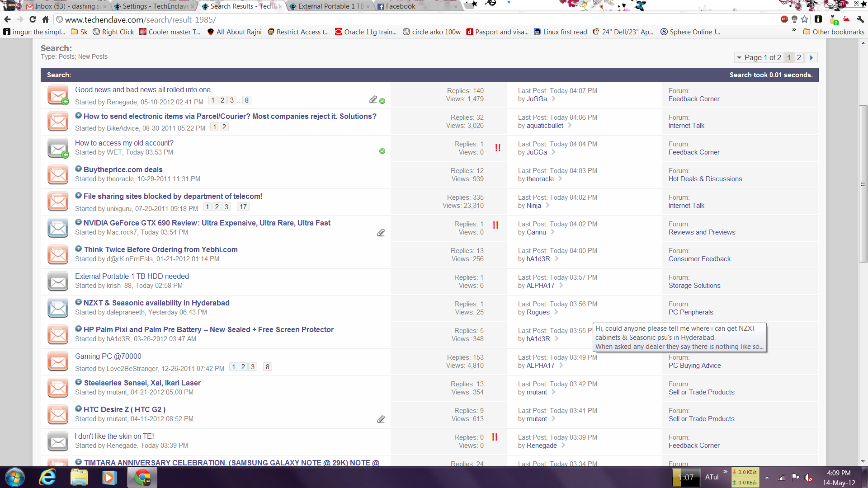This screenshot has height=488, width=868.
Task: Click the PC Buying Advice forum link
Action: [694, 366]
